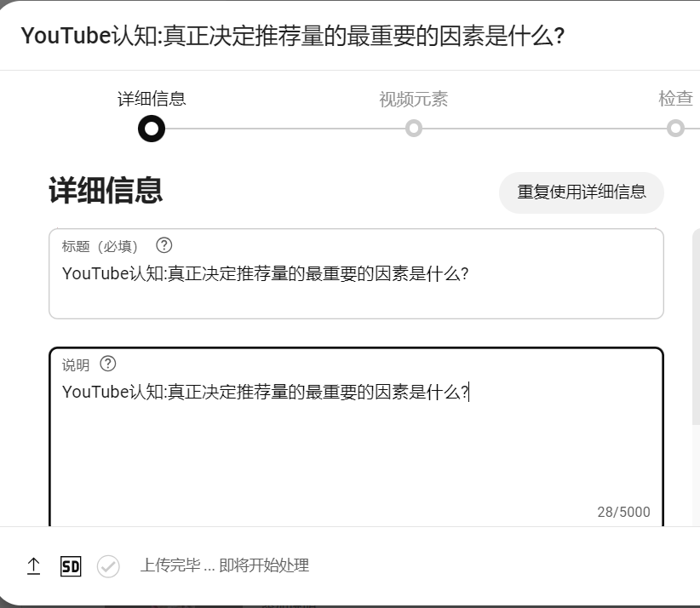
Task: Click the SD resolution badge icon
Action: click(72, 565)
